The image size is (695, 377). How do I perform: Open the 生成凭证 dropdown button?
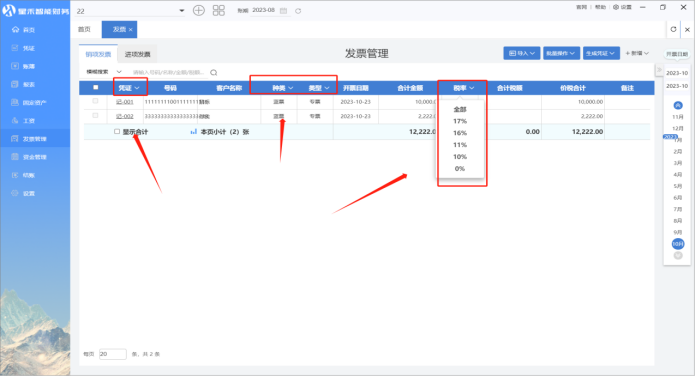click(x=601, y=53)
